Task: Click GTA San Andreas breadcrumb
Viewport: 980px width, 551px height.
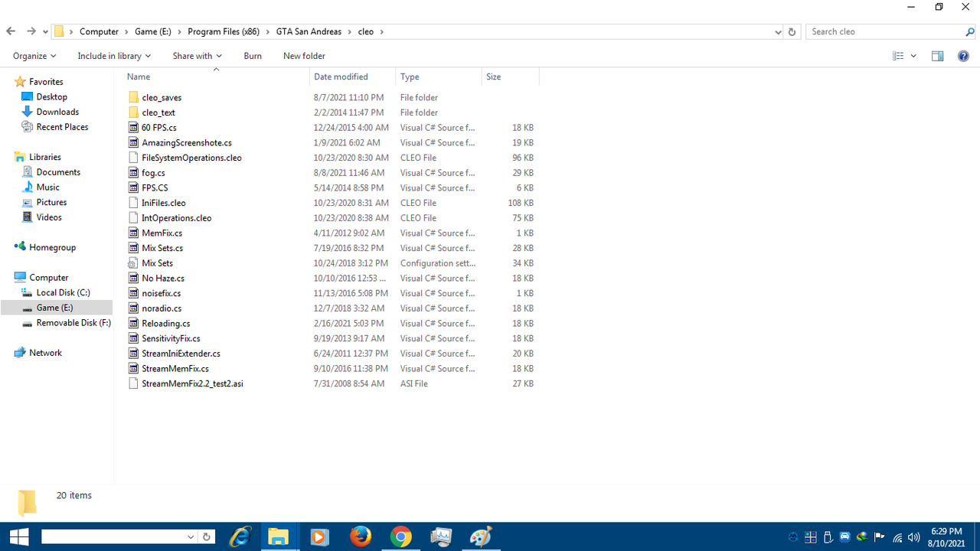Action: coord(309,31)
